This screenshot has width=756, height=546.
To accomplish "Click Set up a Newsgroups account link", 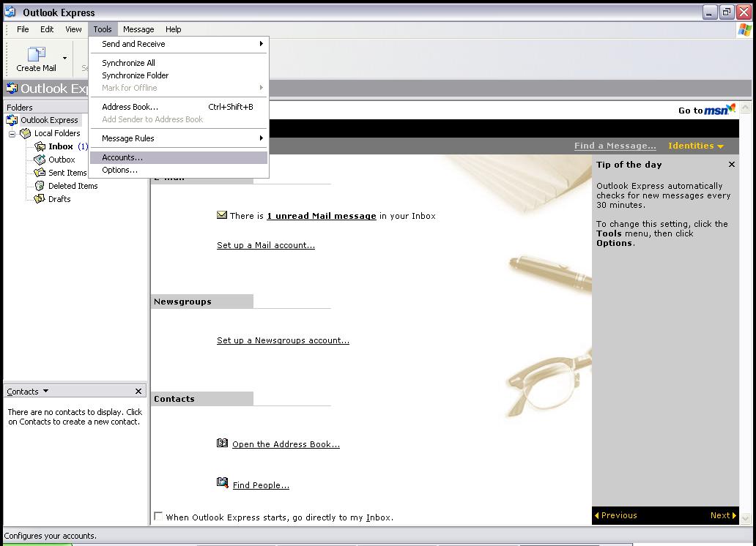I will 283,340.
